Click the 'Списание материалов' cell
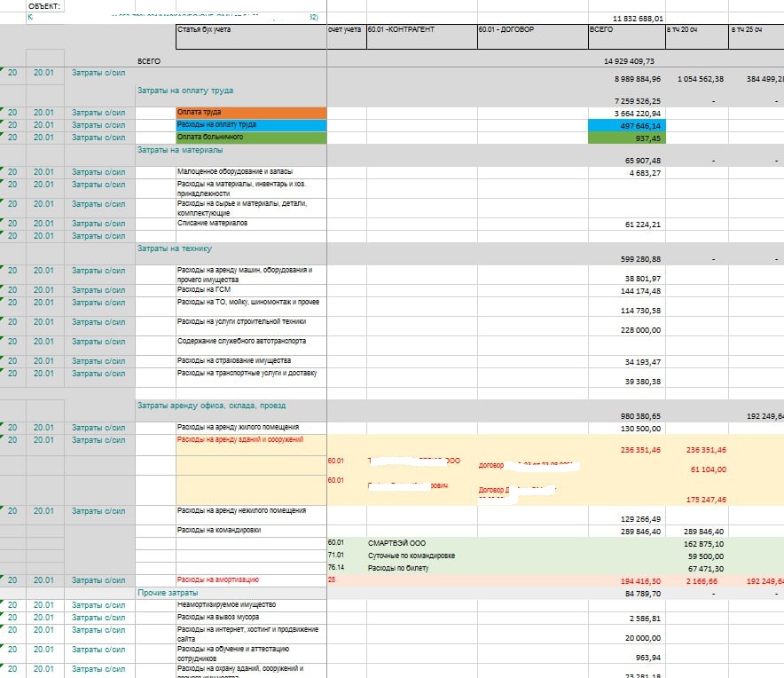This screenshot has width=784, height=678. click(x=251, y=224)
